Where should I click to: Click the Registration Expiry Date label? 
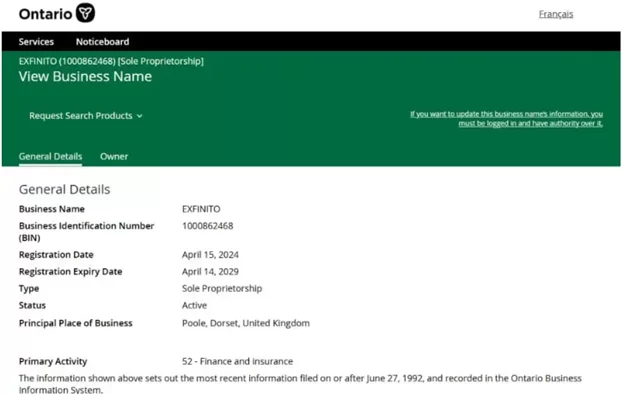click(x=70, y=271)
